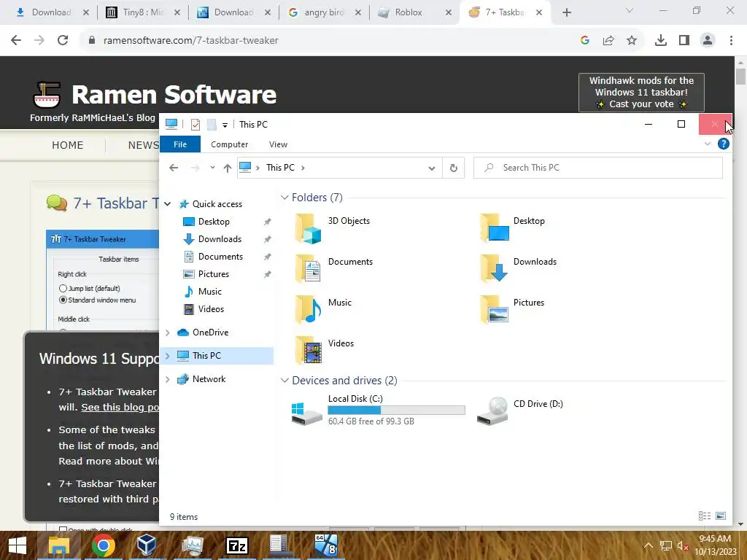The width and height of the screenshot is (747, 560).
Task: Open Chrome profile avatar
Action: 708,41
